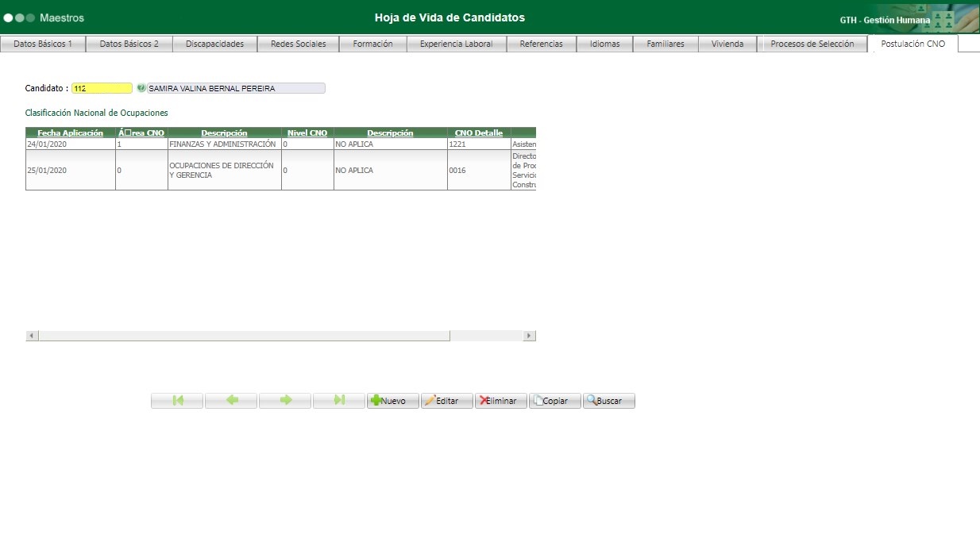The height and width of the screenshot is (554, 980).
Task: Sort by Área CNO column header
Action: click(x=141, y=133)
